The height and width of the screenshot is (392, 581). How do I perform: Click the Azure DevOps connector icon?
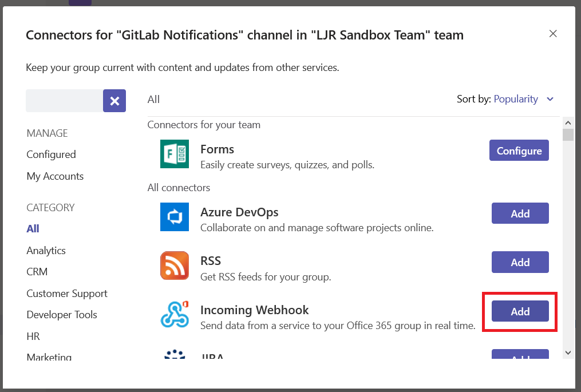point(174,217)
